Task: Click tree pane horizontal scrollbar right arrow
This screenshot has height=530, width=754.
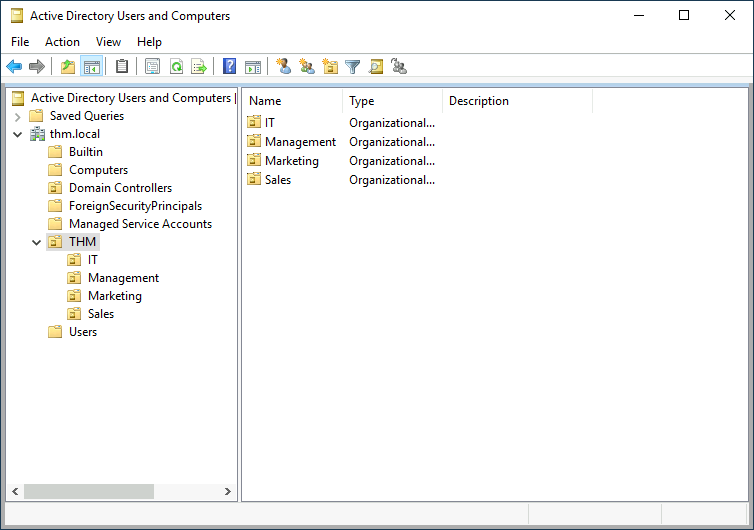Action: (228, 492)
